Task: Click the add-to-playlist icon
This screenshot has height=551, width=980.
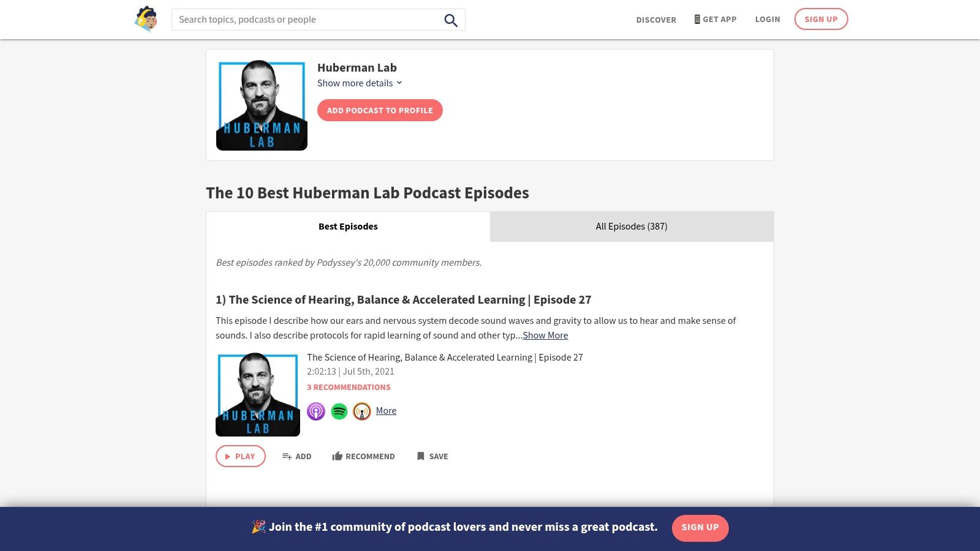Action: [x=287, y=456]
